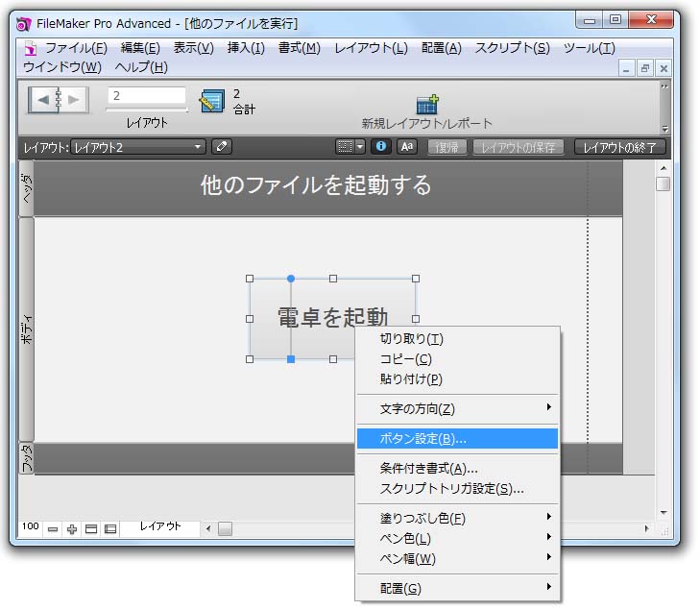
Task: Open the 挿入(I) menu
Action: tap(246, 48)
